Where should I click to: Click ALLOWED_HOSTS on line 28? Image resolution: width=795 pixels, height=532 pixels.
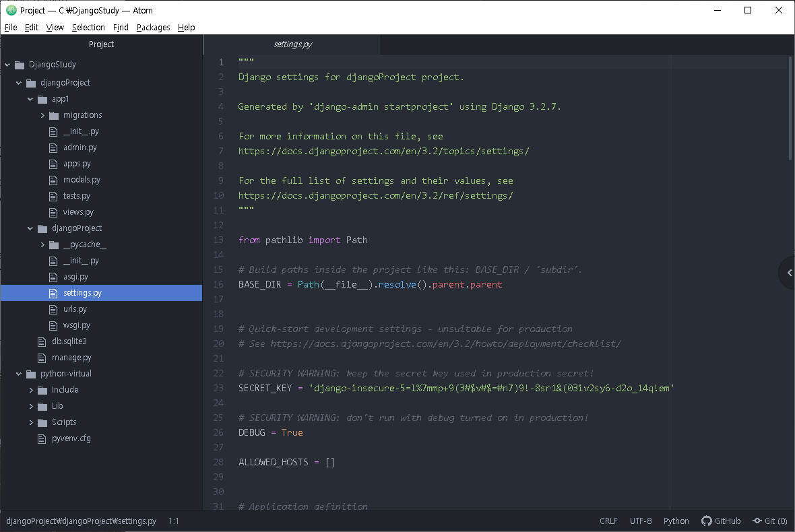click(274, 462)
